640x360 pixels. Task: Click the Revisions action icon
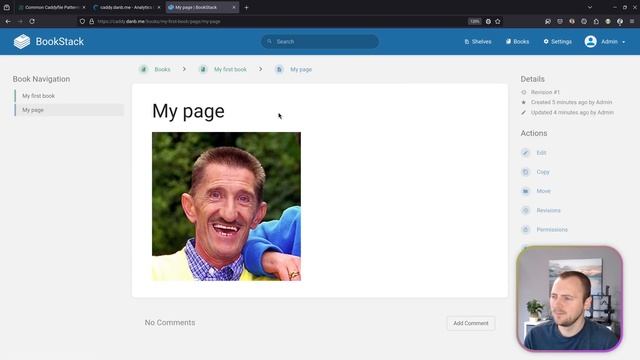pyautogui.click(x=525, y=210)
